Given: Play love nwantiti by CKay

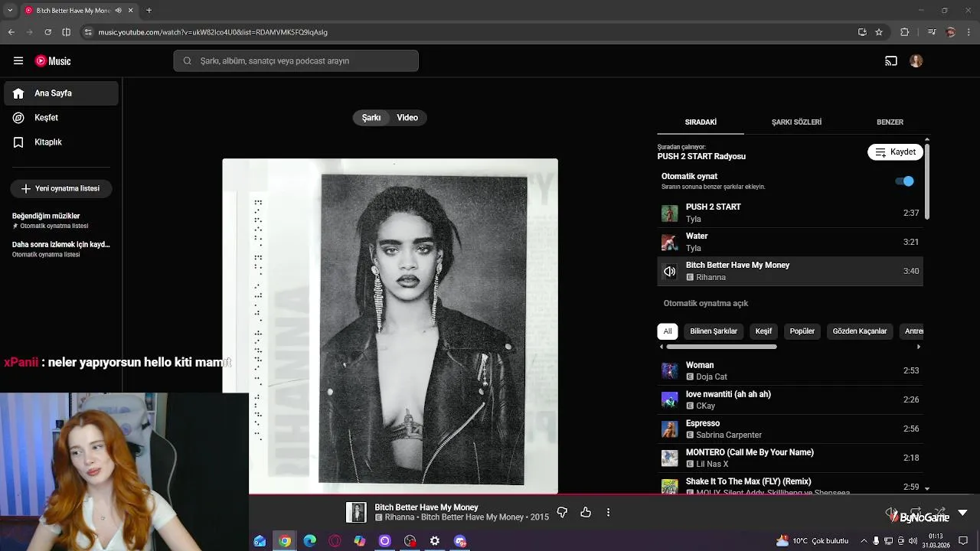Looking at the screenshot, I should 790,399.
